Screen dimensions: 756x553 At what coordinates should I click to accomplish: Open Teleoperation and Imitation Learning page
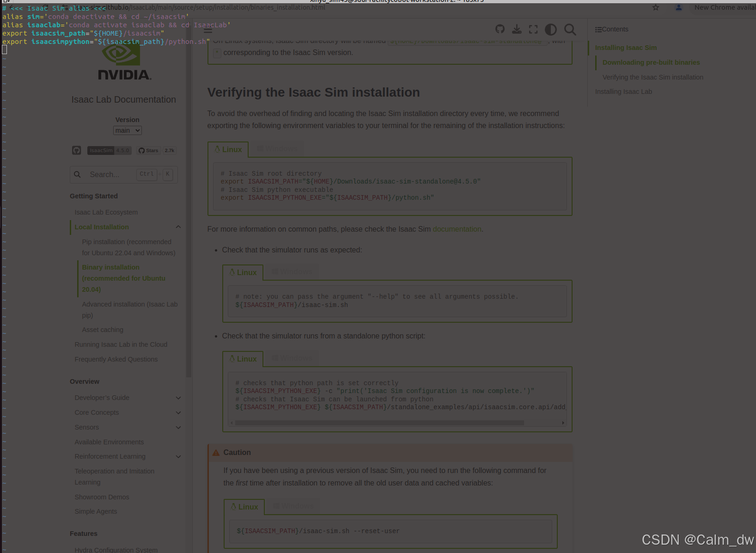[x=115, y=477]
